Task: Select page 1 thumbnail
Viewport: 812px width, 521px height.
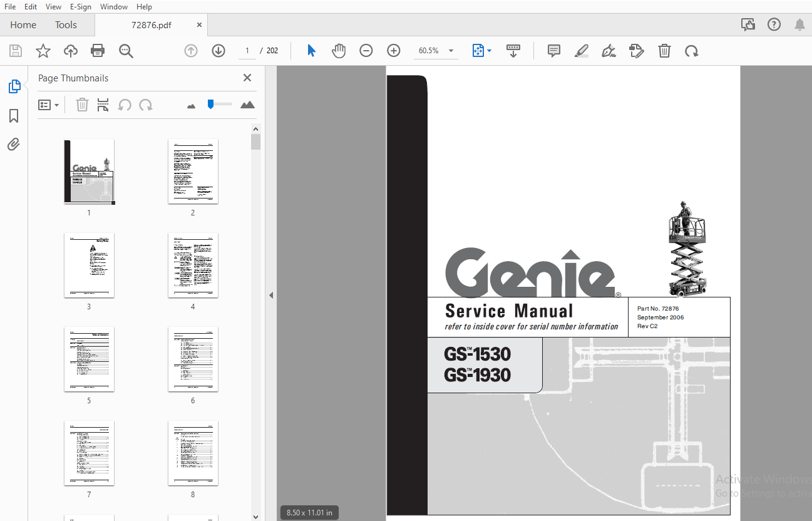Action: (x=89, y=171)
